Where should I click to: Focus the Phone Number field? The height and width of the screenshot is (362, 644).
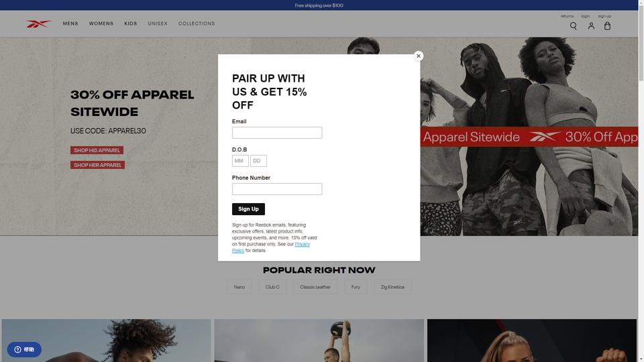[277, 189]
